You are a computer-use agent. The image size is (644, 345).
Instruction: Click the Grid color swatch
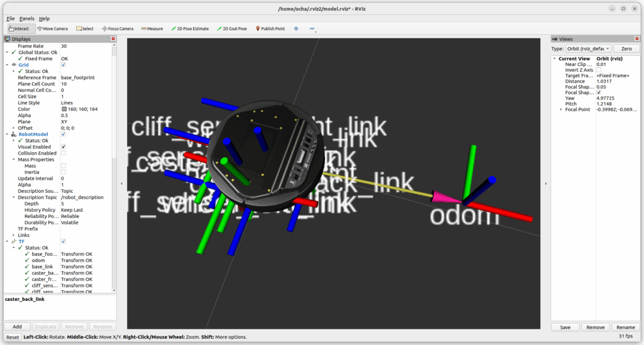pos(64,109)
